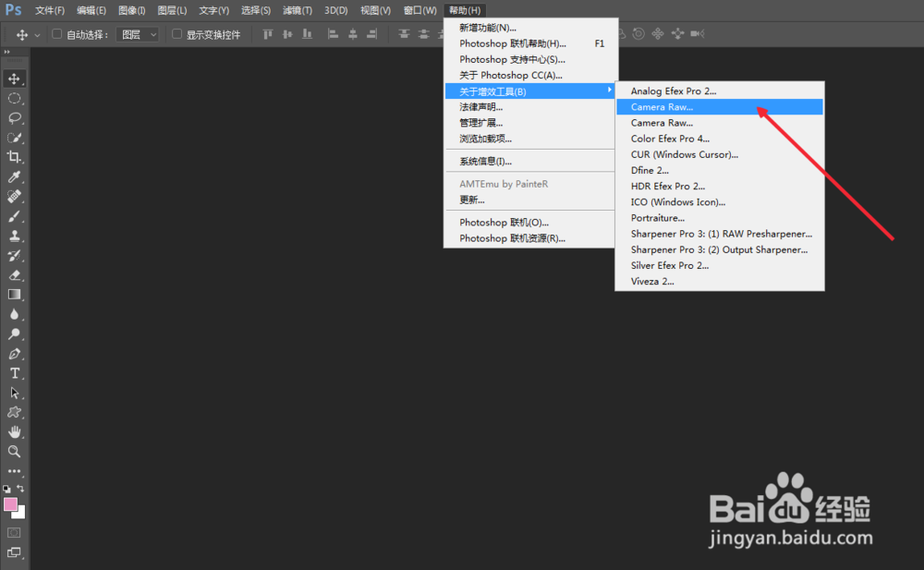Open the Edit Toolbar three-dots button
The image size is (924, 570).
point(14,471)
